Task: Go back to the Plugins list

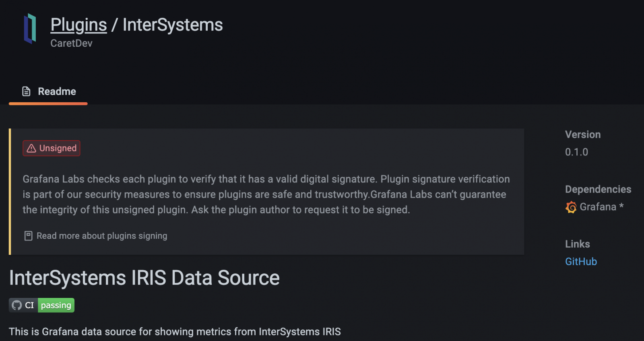Action: point(78,25)
